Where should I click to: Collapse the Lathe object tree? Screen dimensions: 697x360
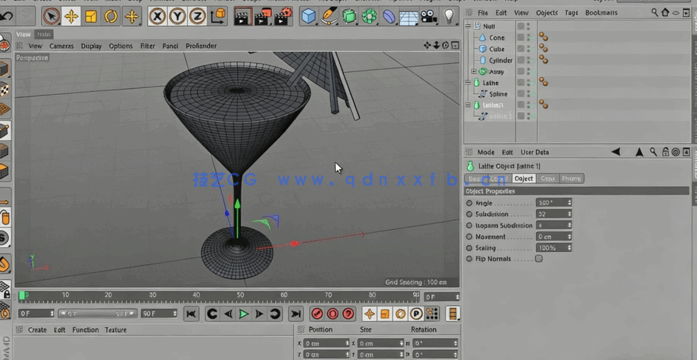(468, 82)
